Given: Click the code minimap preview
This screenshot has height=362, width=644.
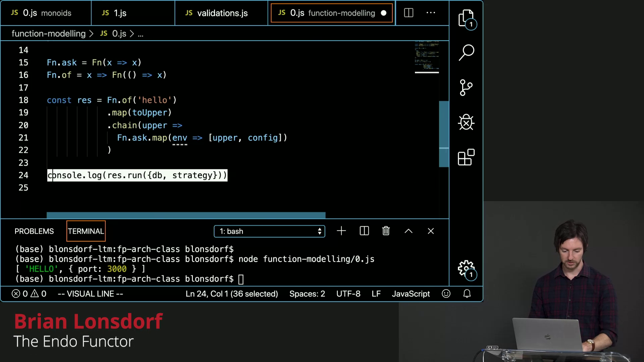Looking at the screenshot, I should [427, 56].
